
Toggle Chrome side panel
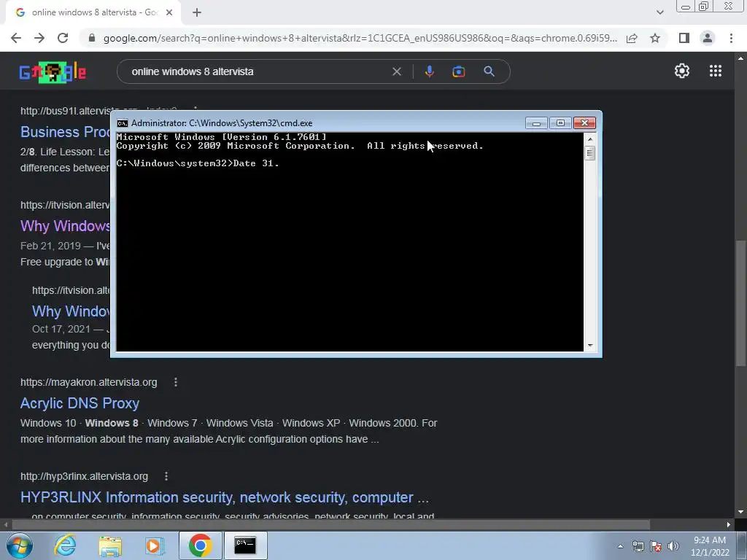point(684,38)
